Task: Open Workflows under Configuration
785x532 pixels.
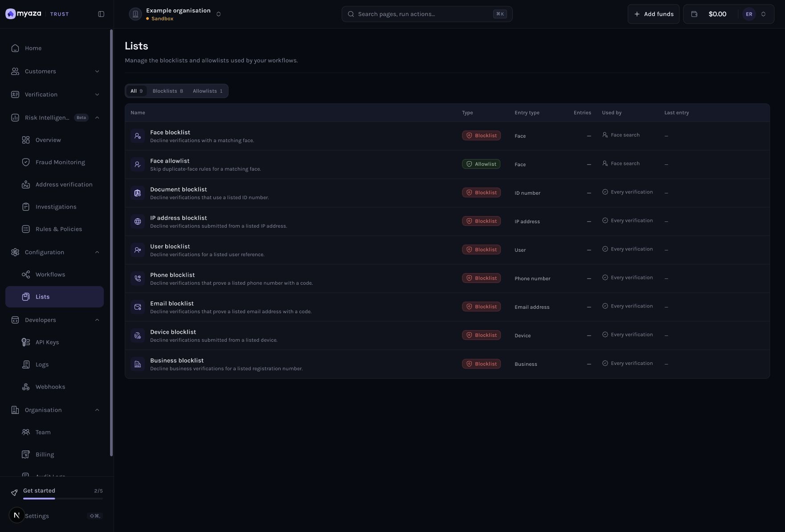Action: (x=54, y=274)
